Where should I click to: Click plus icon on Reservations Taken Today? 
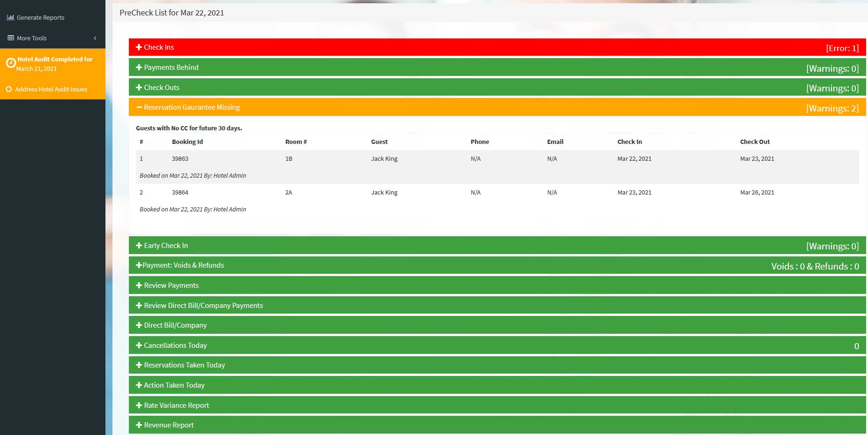click(139, 365)
